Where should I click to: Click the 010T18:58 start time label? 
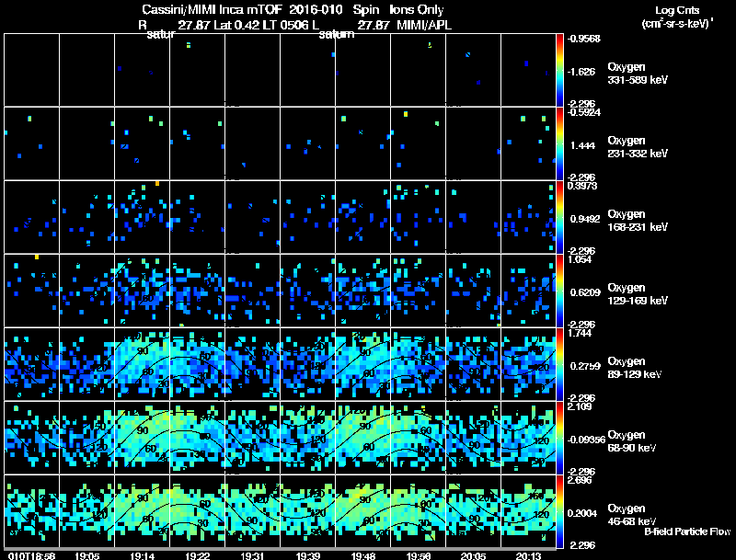pos(32,555)
